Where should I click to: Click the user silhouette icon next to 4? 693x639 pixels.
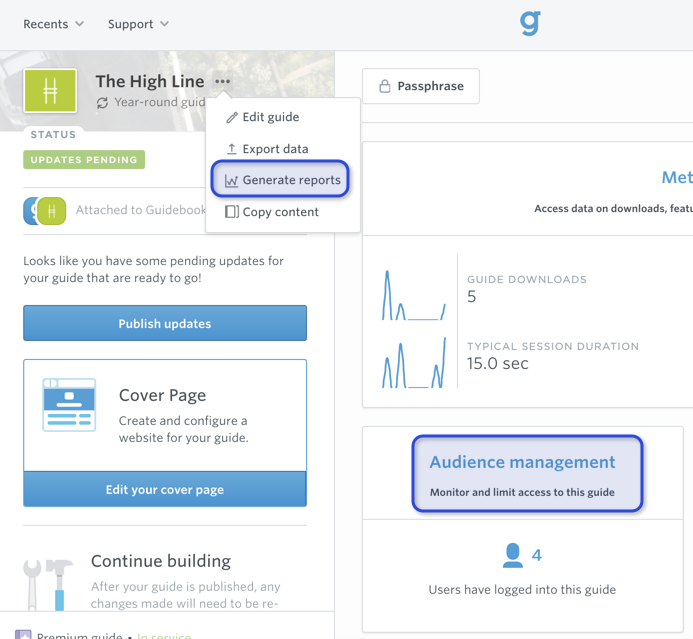pos(513,555)
